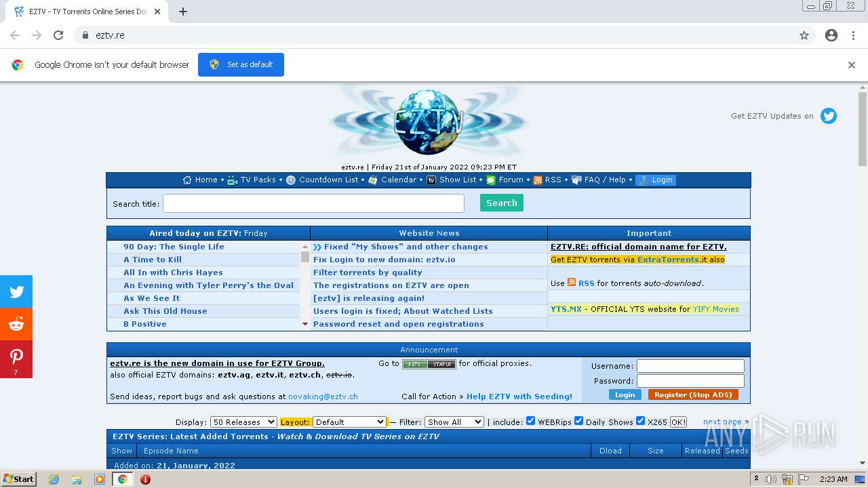Open the File Explorer taskbar icon
868x488 pixels.
point(77,479)
